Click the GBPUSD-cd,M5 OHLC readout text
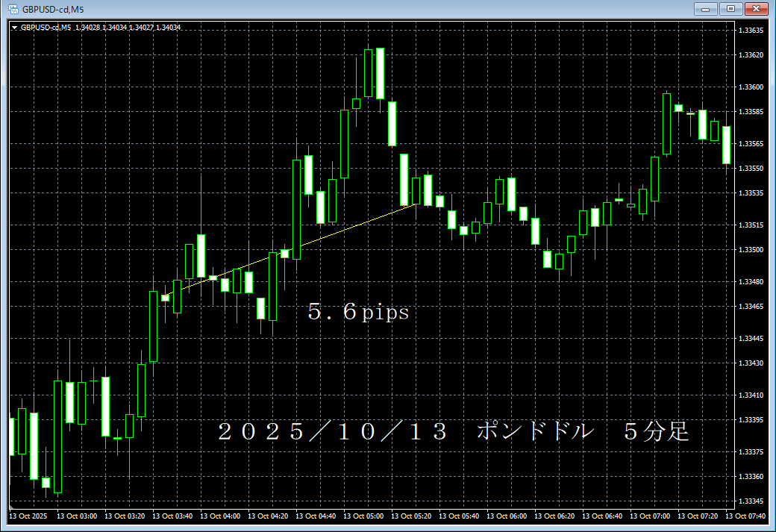776x532 pixels. 101,28
